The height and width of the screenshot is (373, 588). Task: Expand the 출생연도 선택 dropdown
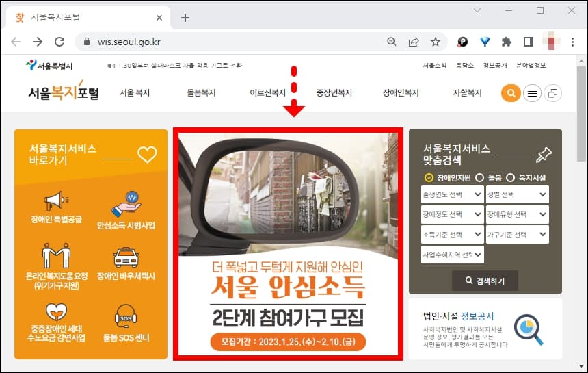tap(452, 194)
